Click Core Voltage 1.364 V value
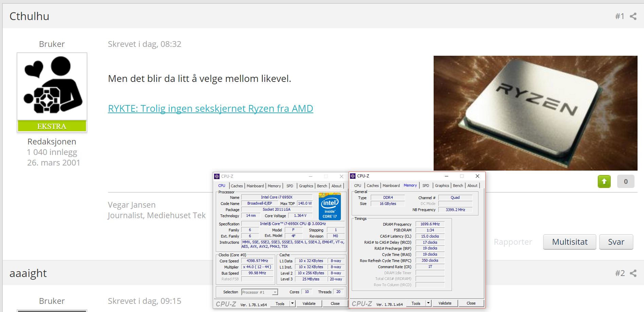644x312 pixels. 300,216
